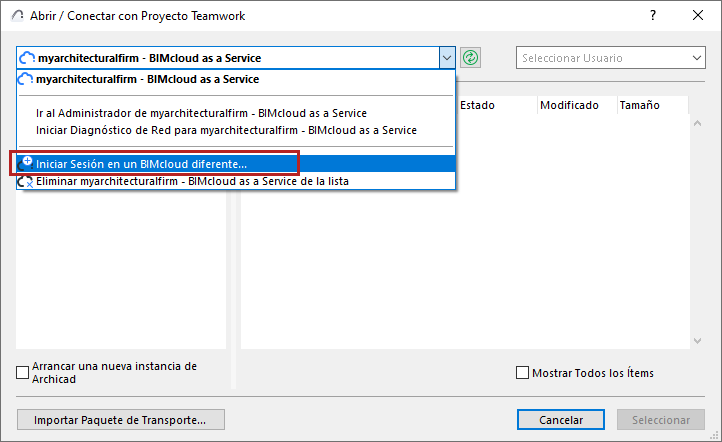Check Mostrar Todos los Ítems
This screenshot has height=442, width=722.
[522, 373]
